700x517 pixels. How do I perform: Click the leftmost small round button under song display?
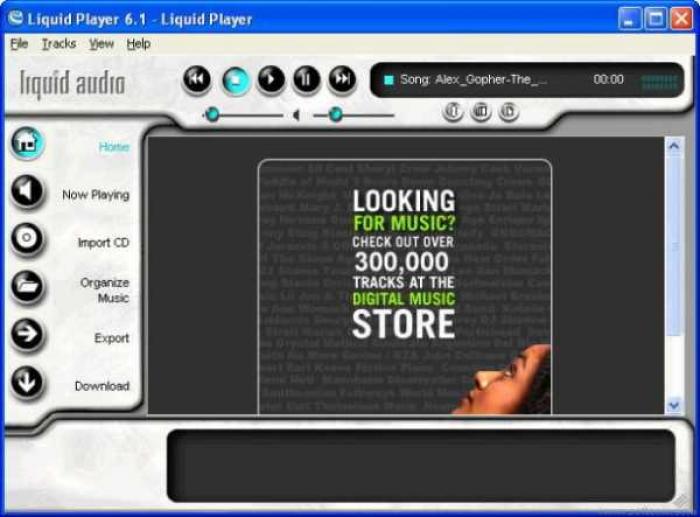[x=453, y=111]
